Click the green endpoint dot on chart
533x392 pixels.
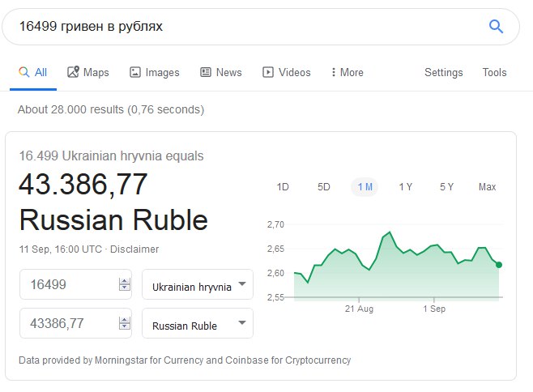tap(499, 265)
